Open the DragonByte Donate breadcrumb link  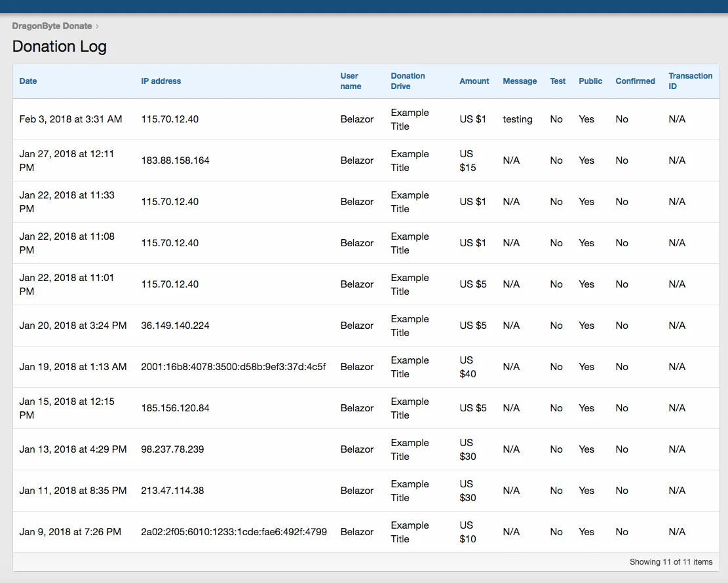(52, 26)
